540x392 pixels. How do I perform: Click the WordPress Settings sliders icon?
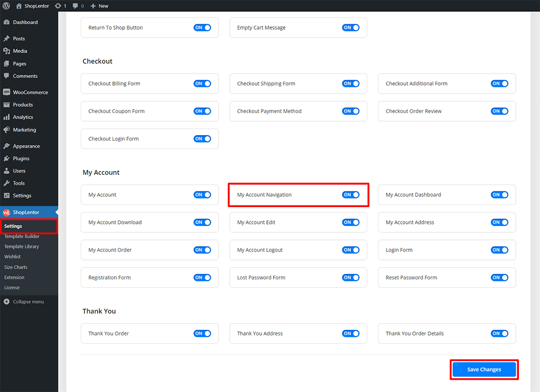click(7, 195)
